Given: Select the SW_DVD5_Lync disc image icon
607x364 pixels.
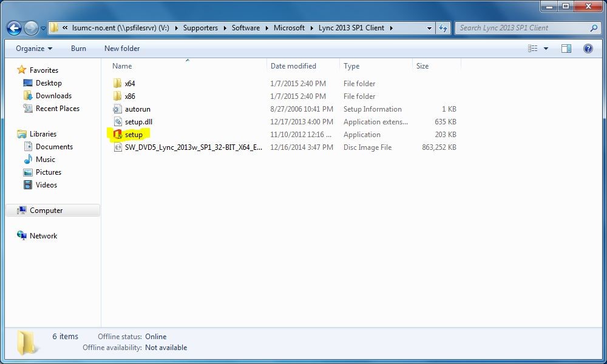Looking at the screenshot, I should click(x=118, y=147).
